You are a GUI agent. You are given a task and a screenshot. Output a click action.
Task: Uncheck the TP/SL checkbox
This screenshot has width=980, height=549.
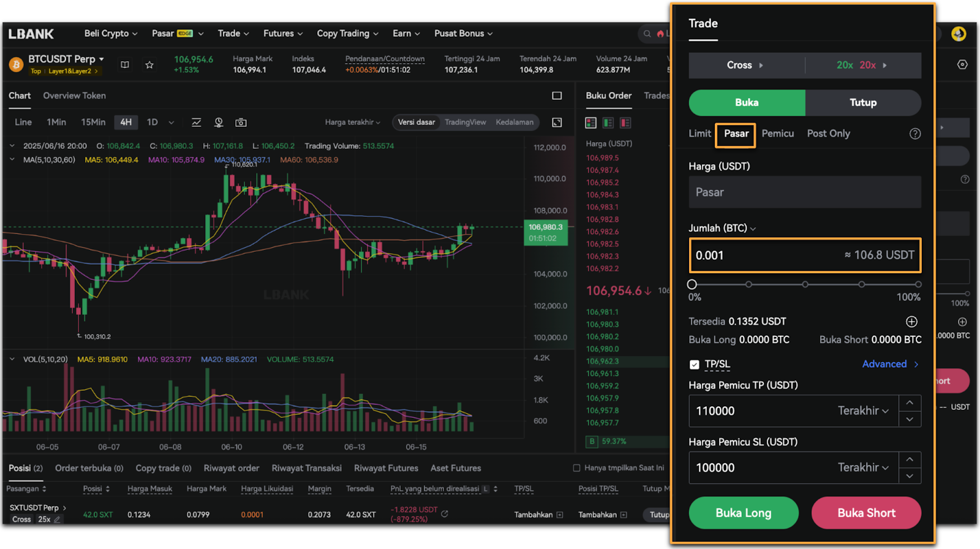click(694, 365)
